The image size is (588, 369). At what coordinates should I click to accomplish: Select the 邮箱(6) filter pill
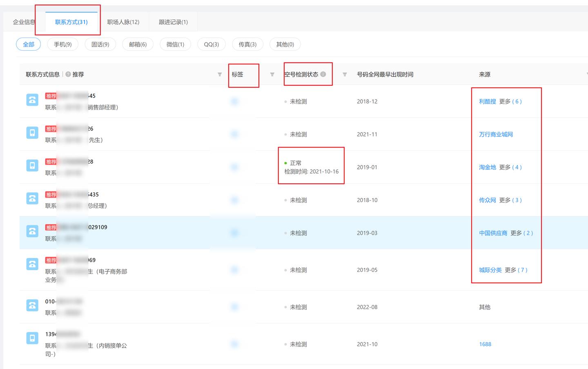pyautogui.click(x=138, y=44)
